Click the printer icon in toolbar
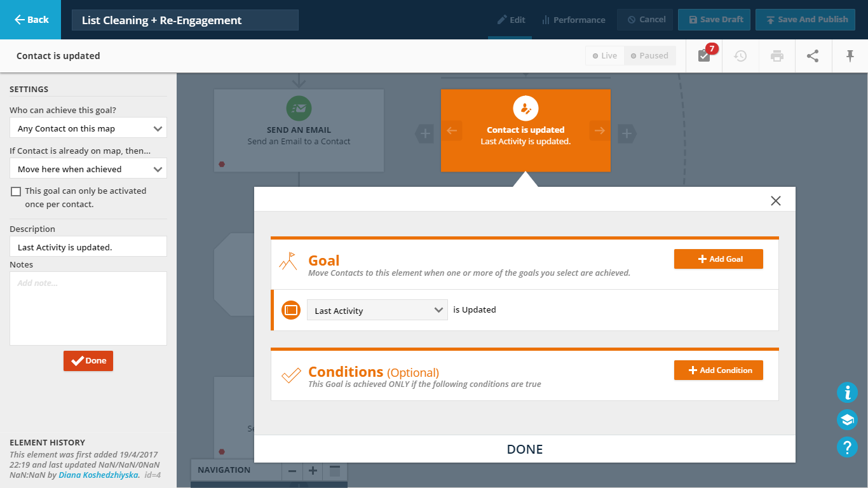This screenshot has height=488, width=868. [776, 56]
